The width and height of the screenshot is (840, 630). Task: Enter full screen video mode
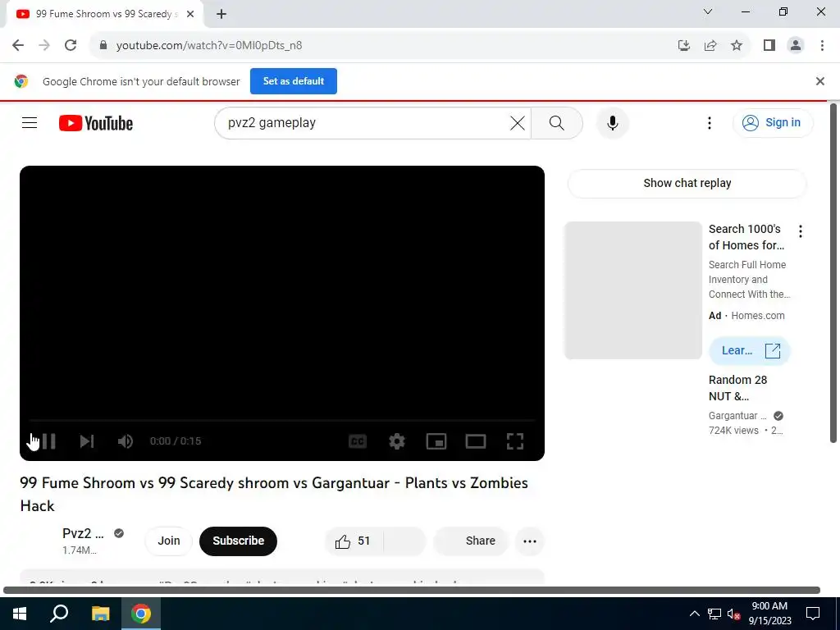click(515, 441)
